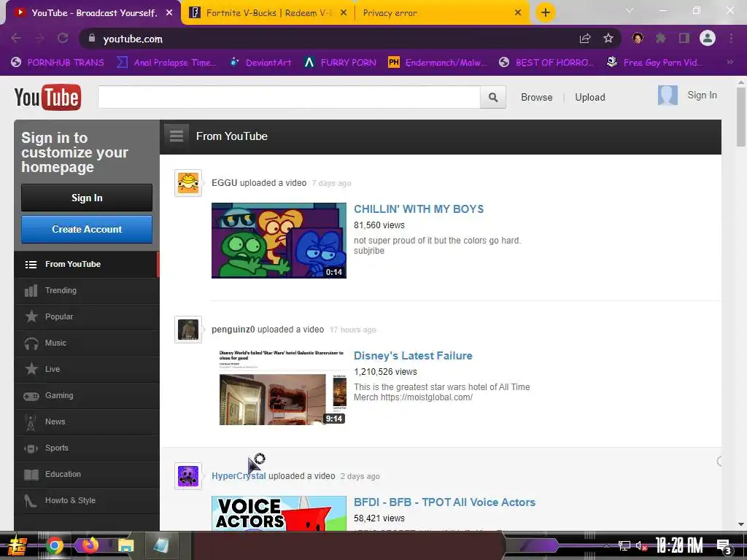This screenshot has height=560, width=747.
Task: Click the Education book icon in sidebar
Action: pos(31,475)
